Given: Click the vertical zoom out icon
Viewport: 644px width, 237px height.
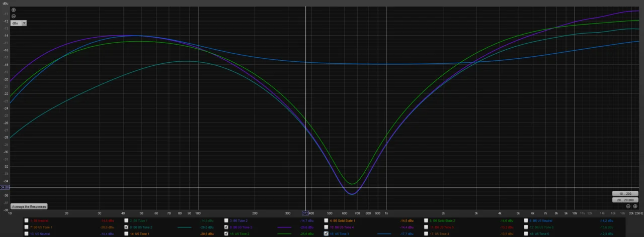Looking at the screenshot, I should coord(14,16).
